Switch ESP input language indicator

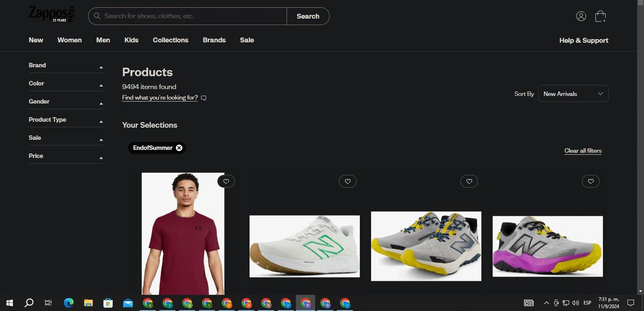click(587, 303)
